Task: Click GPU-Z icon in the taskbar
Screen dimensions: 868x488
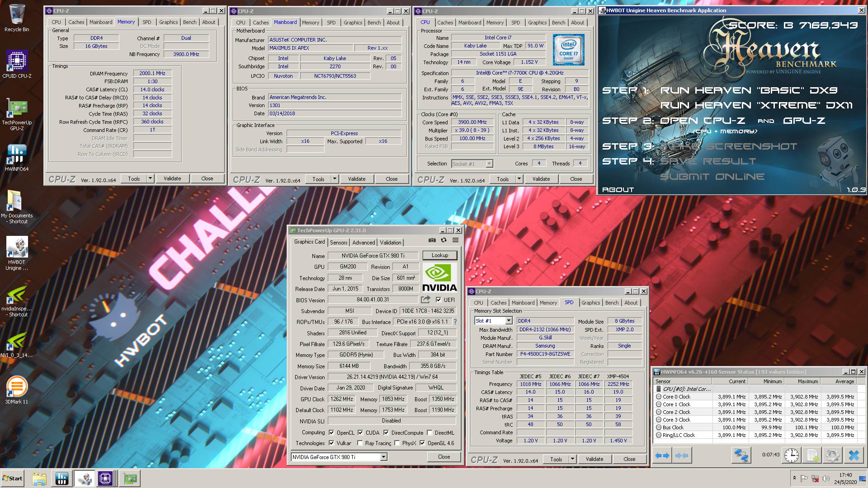Action: tap(130, 478)
